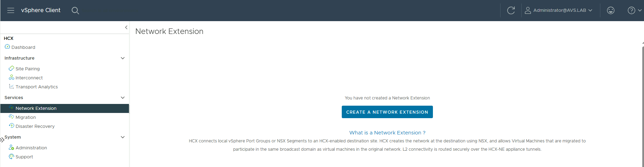
Task: Open the hamburger navigation menu
Action: 11,10
